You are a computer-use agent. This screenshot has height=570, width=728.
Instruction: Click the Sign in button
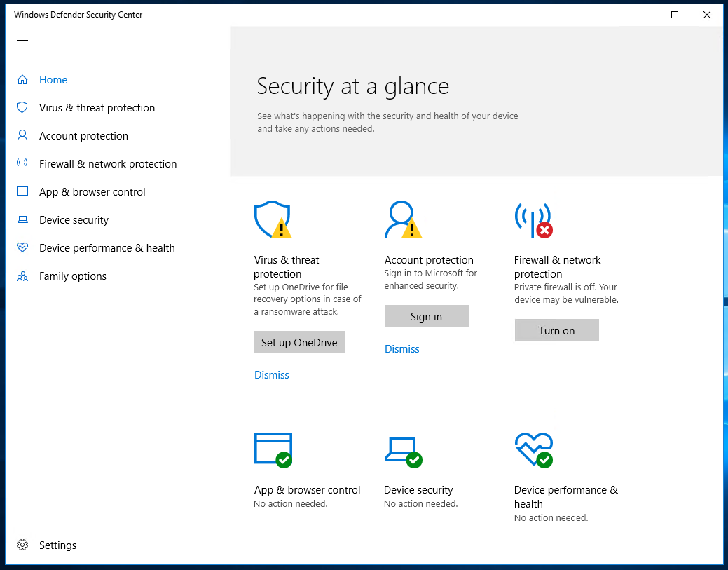tap(426, 316)
